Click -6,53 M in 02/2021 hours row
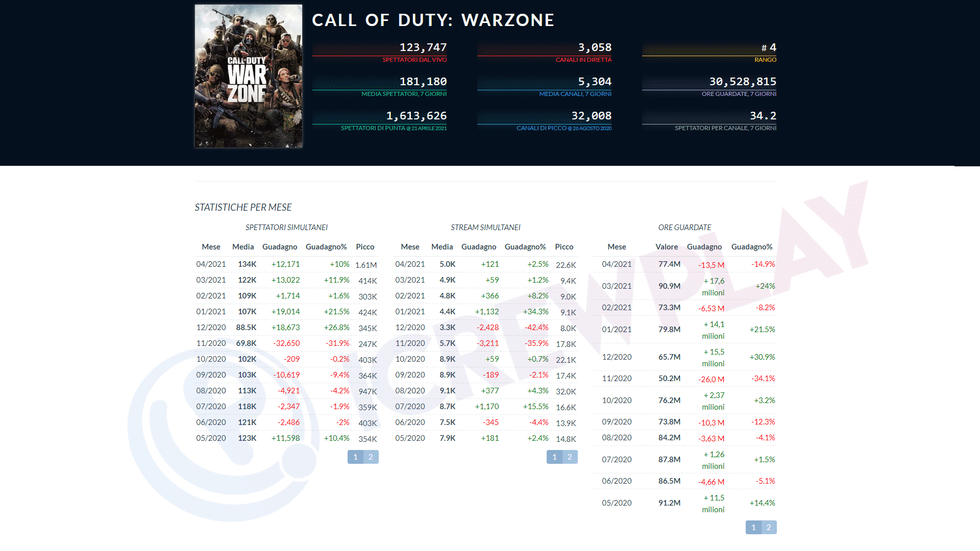This screenshot has height=551, width=980. [711, 308]
